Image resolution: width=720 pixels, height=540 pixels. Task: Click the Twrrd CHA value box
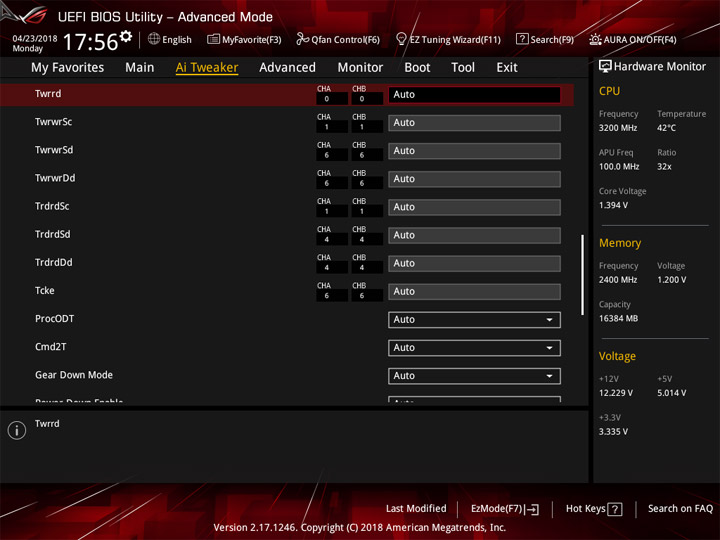pyautogui.click(x=332, y=99)
